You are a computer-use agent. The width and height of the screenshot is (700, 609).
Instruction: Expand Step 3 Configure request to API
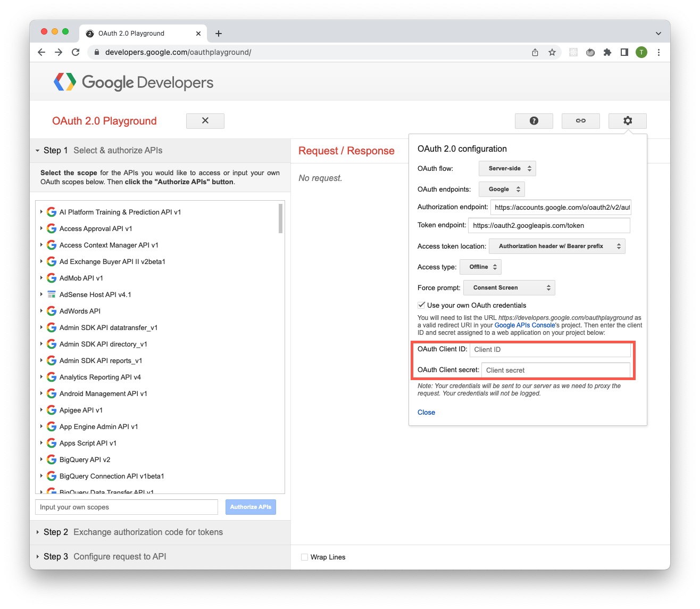point(160,557)
